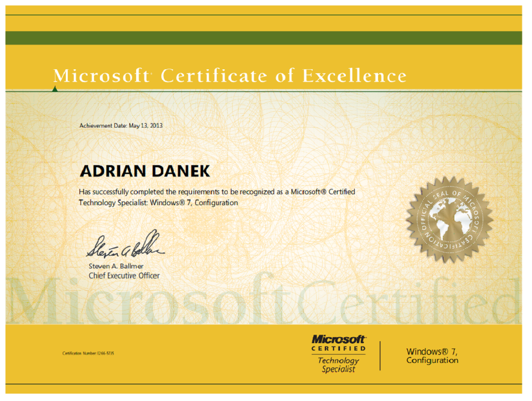Click the name ADRIAN DANEK
The image size is (532, 401).
coord(145,171)
